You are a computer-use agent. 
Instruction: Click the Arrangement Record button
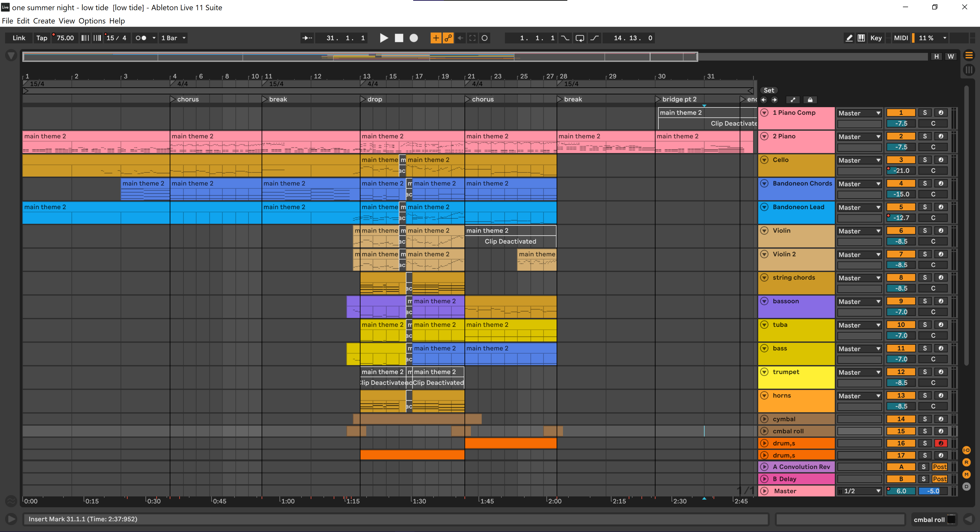point(413,38)
